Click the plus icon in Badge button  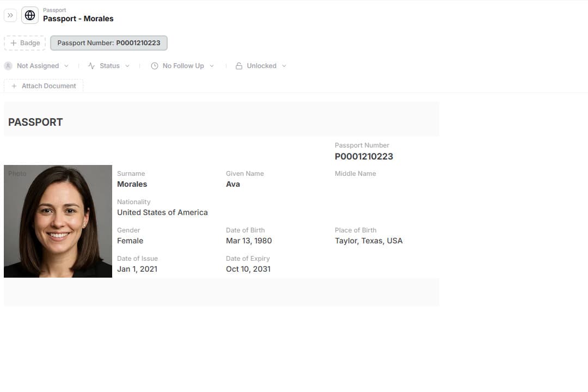coord(14,43)
